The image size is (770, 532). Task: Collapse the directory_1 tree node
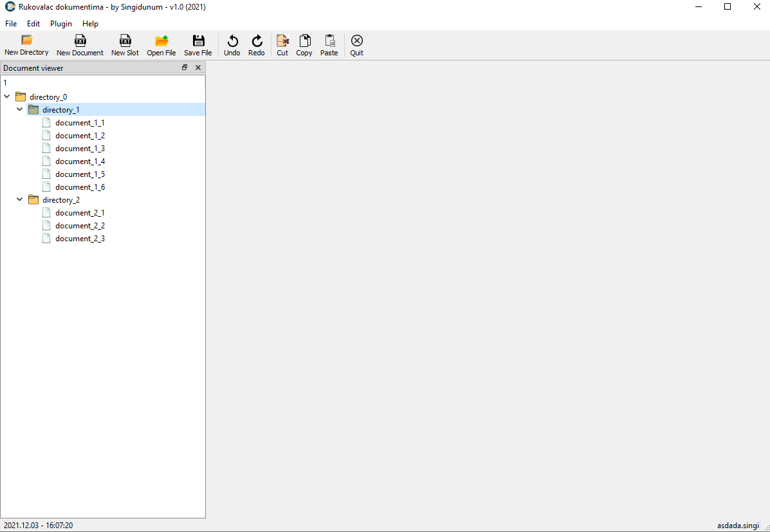coord(20,109)
